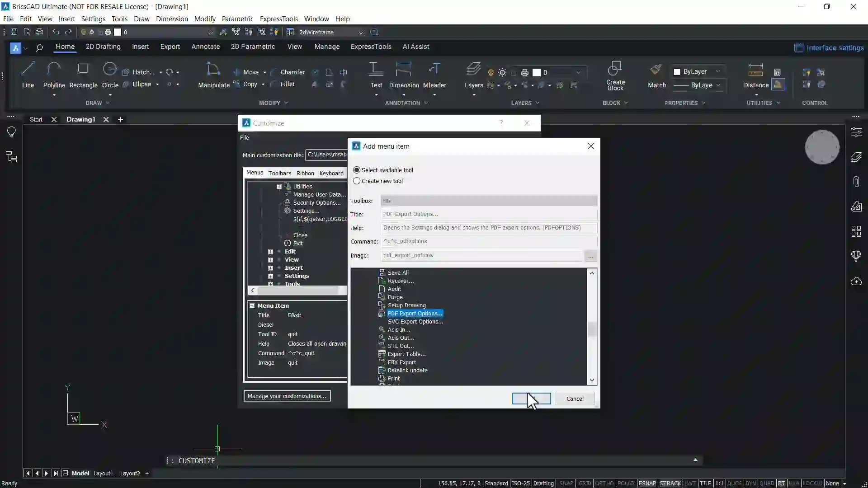Open the ByLayer color dropdown in Properties
Image resolution: width=868 pixels, height=488 pixels.
point(718,71)
